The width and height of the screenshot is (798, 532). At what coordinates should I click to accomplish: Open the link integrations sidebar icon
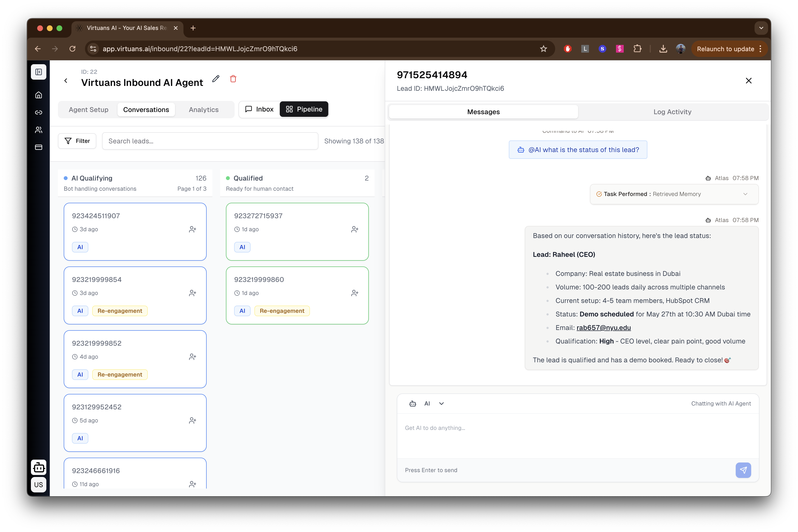39,112
